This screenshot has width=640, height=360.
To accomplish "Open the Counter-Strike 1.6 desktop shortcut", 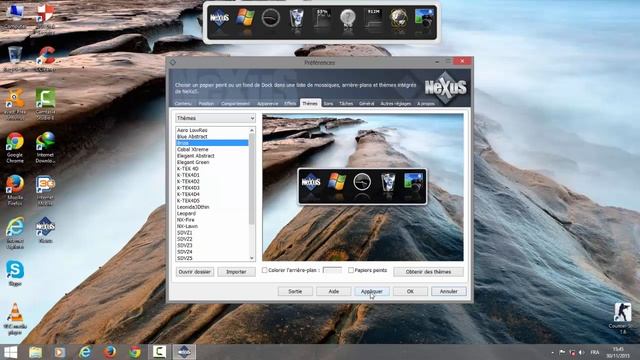I will pos(622,318).
